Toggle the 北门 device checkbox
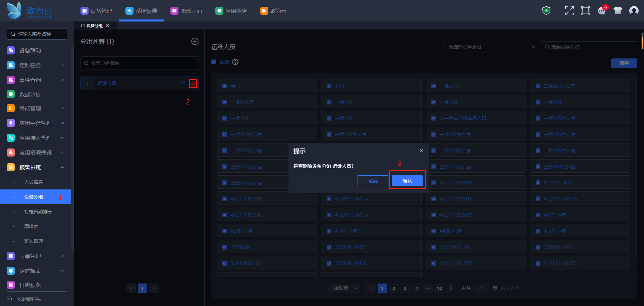Screen dimensions: 644x306 point(329,86)
